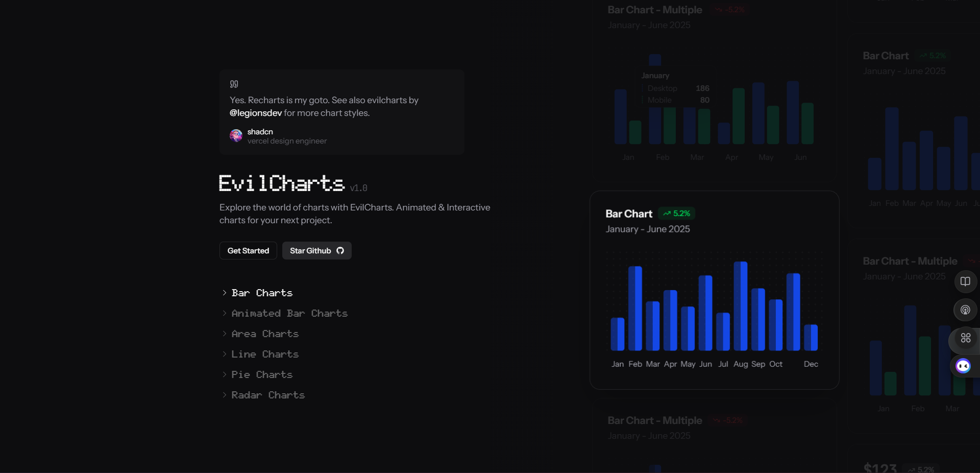Click shadcn's profile avatar

click(x=236, y=136)
